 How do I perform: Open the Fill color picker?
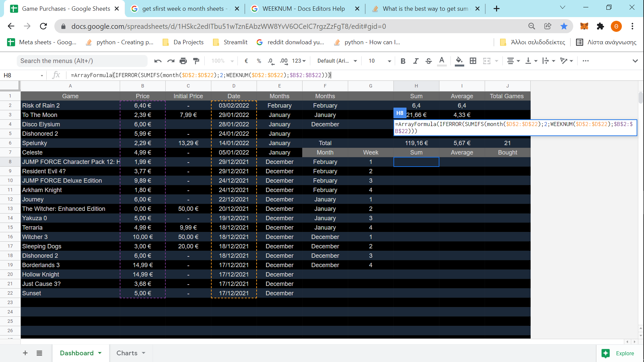(x=459, y=61)
